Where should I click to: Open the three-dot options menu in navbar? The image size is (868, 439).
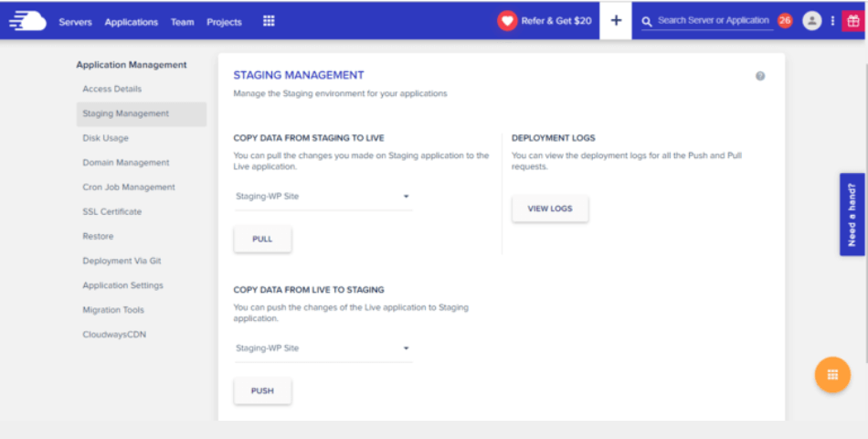point(832,21)
